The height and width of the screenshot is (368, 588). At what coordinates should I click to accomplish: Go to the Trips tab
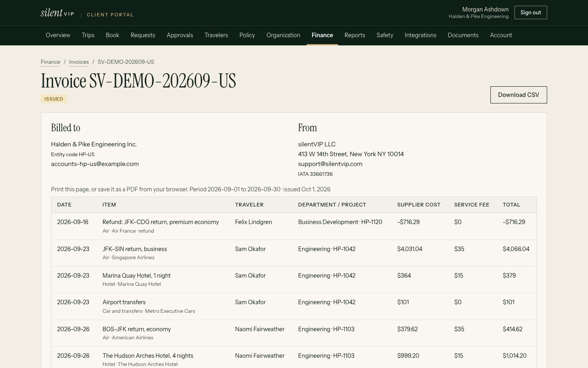pos(88,35)
